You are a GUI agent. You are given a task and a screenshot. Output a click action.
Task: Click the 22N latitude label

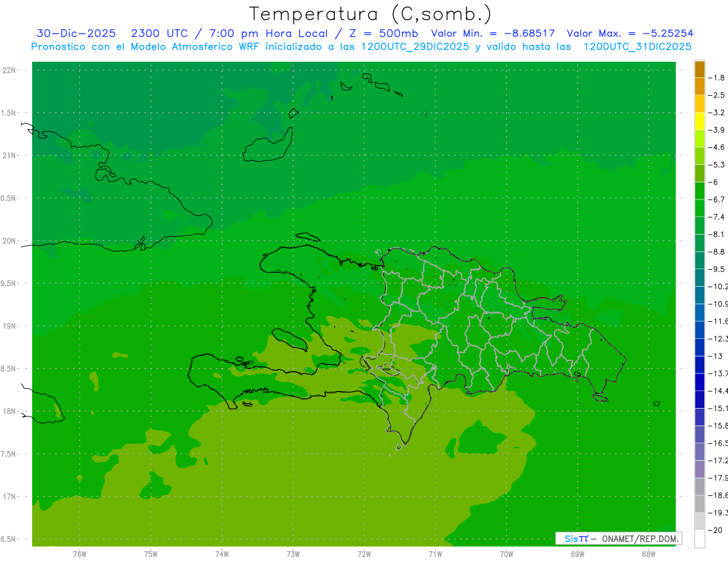click(x=10, y=70)
